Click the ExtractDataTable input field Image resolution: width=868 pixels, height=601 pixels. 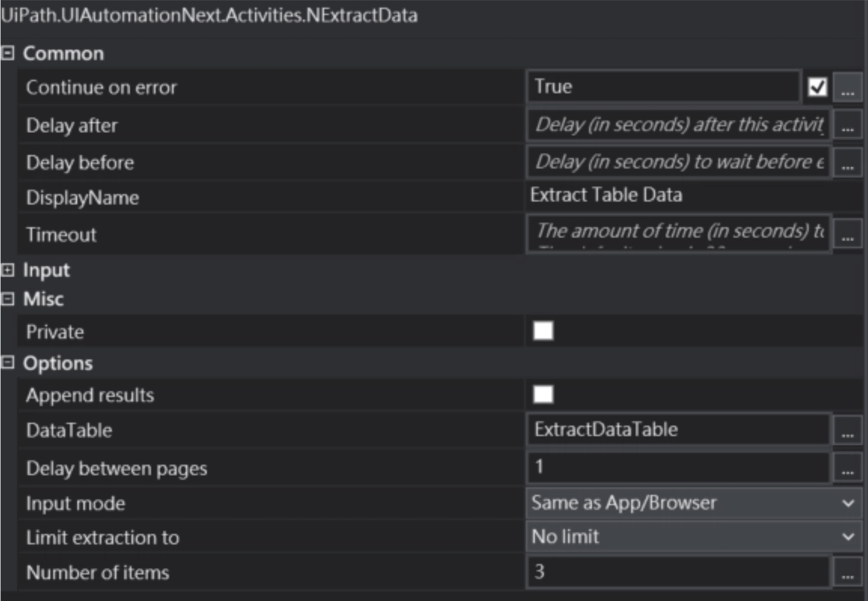pos(677,430)
